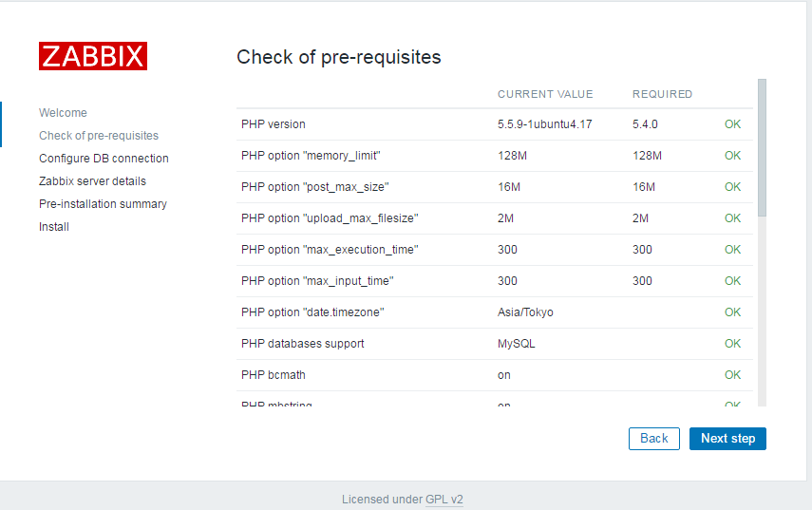Click OK status for memory_limit option

732,156
